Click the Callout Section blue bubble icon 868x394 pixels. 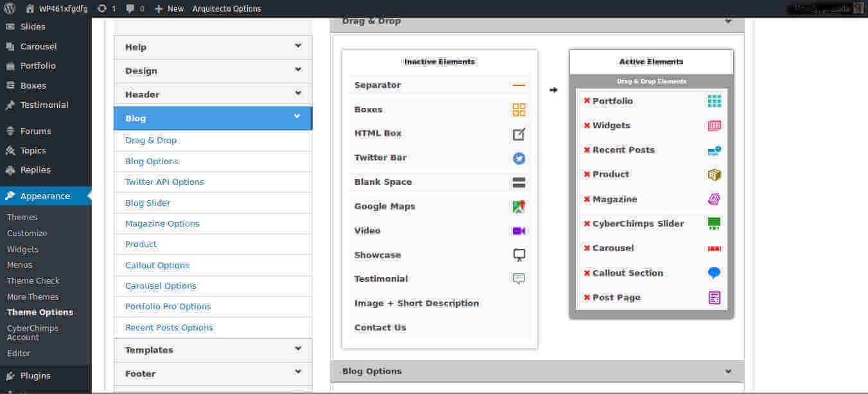click(x=714, y=273)
